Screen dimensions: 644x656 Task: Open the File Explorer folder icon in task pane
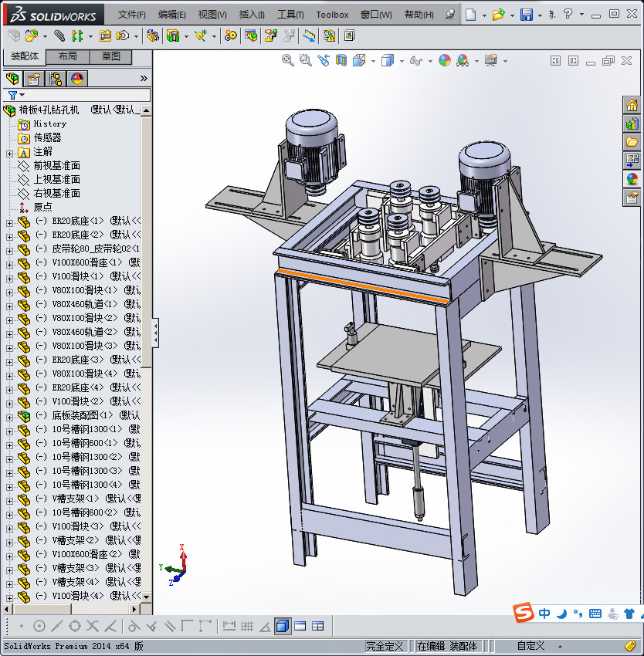click(632, 141)
